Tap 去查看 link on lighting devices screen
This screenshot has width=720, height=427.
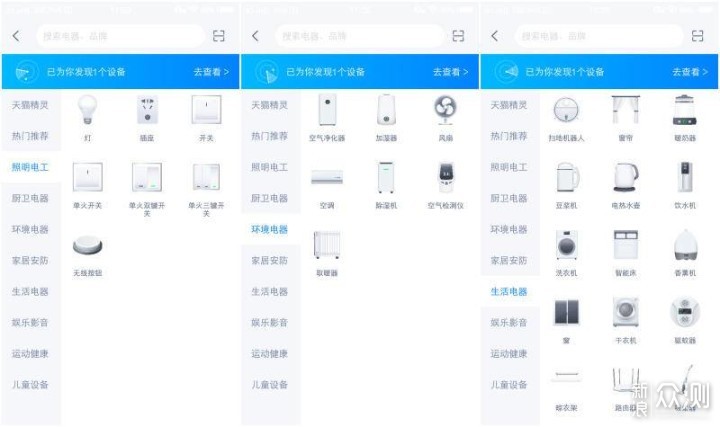point(211,72)
